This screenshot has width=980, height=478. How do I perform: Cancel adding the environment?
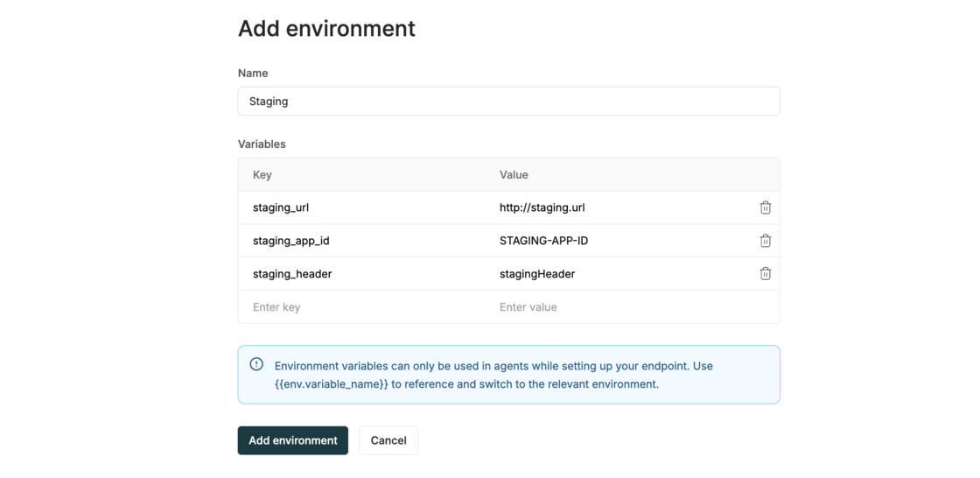pos(388,440)
